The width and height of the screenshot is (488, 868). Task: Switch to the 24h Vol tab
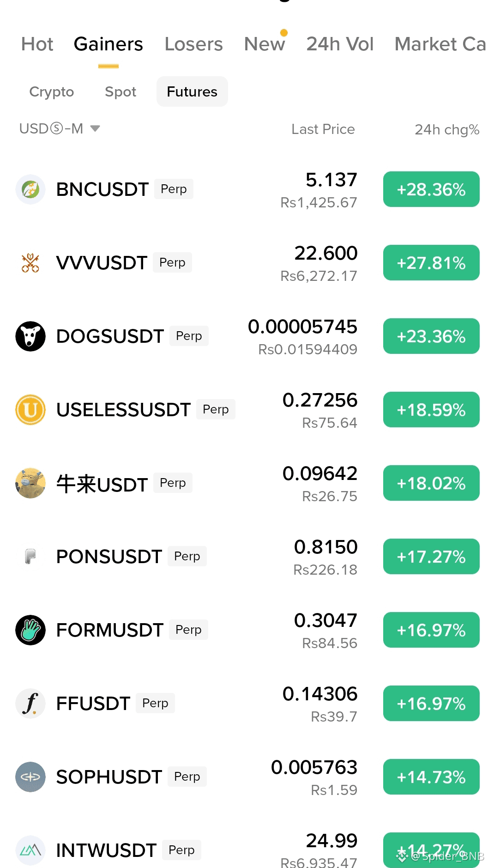tap(340, 44)
